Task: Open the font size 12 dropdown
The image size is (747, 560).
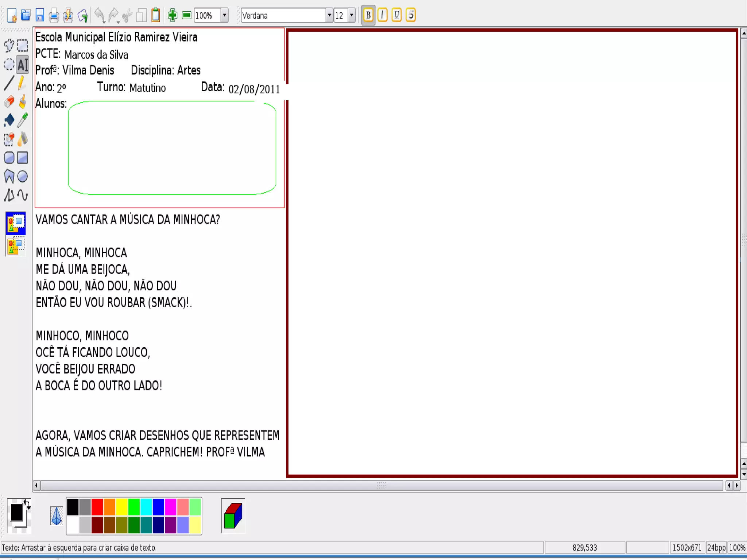Action: (x=352, y=15)
